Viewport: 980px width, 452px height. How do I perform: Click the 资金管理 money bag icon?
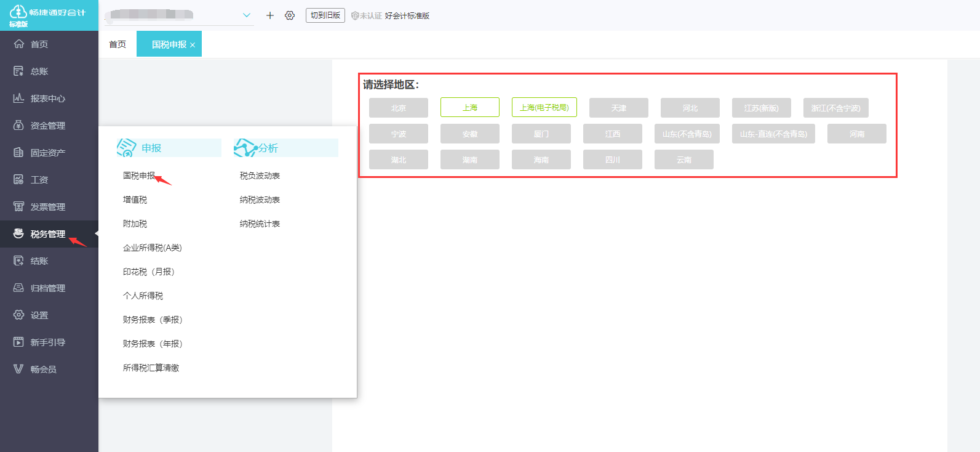pyautogui.click(x=18, y=126)
